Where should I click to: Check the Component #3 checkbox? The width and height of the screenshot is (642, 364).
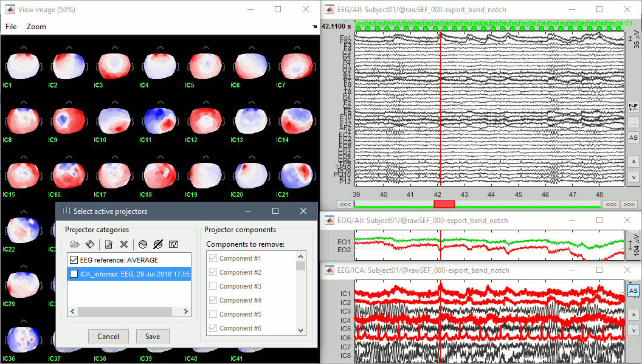click(213, 286)
